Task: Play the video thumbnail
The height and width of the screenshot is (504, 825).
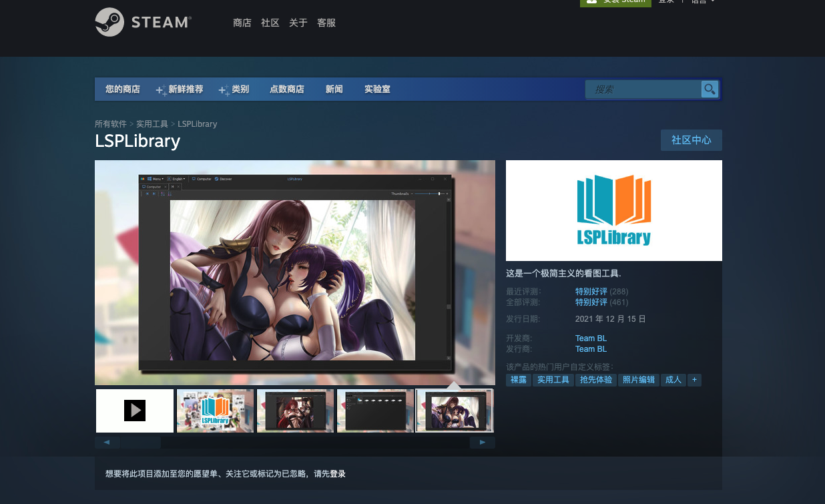Action: 135,411
